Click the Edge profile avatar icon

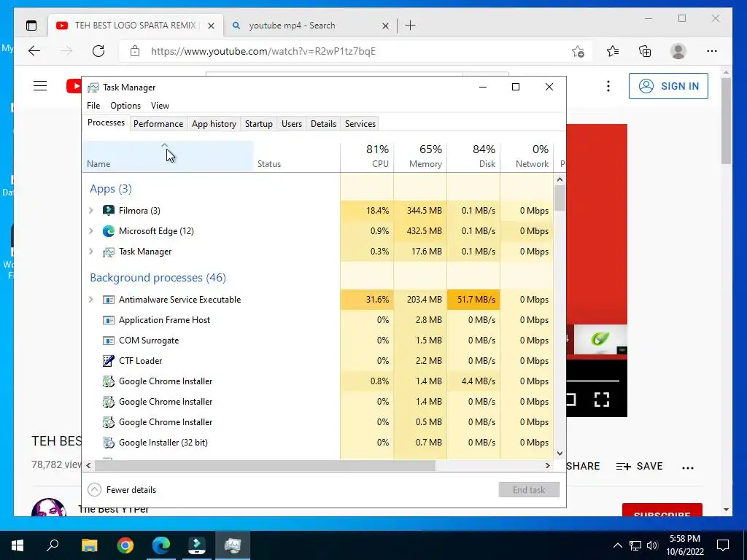(x=678, y=51)
